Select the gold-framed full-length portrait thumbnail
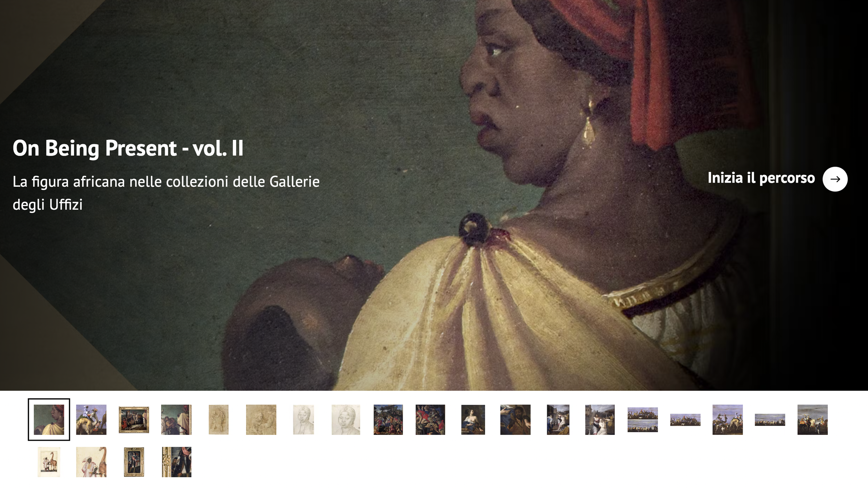The height and width of the screenshot is (488, 868). tap(134, 462)
